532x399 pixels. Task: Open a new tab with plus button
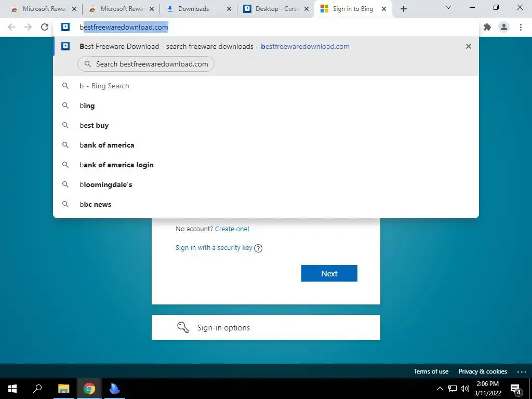coord(403,9)
